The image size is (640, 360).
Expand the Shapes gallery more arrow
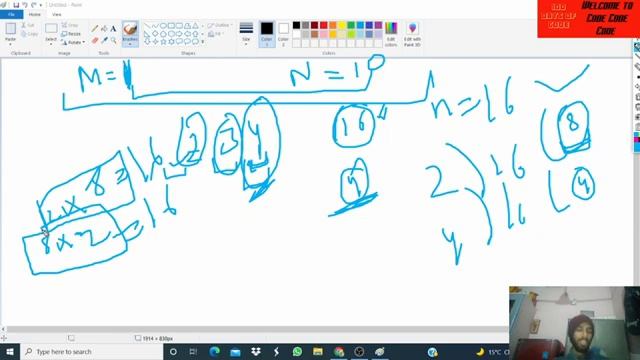point(203,42)
